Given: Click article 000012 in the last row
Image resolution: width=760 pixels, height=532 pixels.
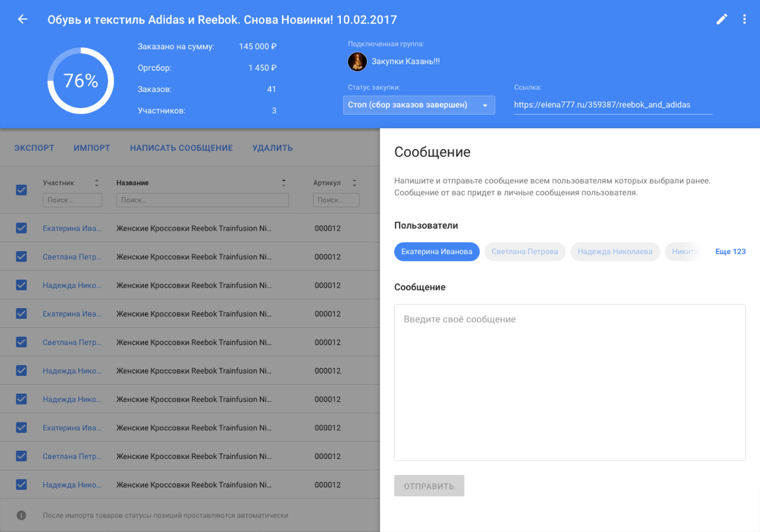Looking at the screenshot, I should pyautogui.click(x=328, y=485).
